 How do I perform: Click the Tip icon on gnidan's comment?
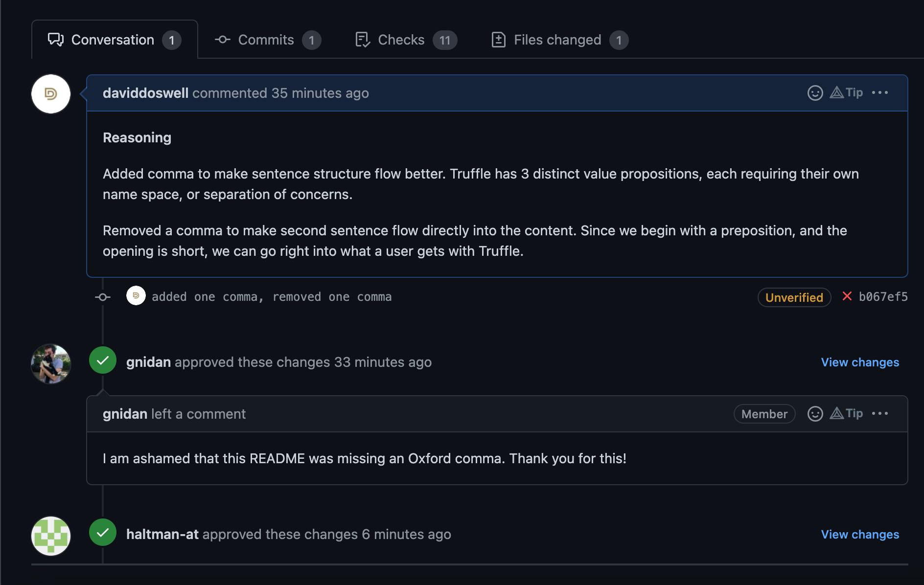tap(847, 414)
